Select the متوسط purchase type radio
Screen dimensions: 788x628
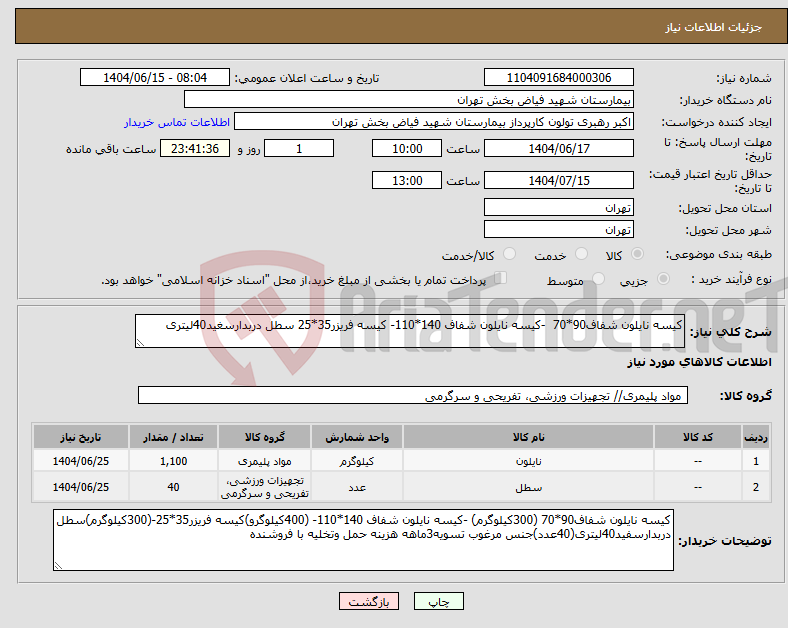tap(598, 279)
